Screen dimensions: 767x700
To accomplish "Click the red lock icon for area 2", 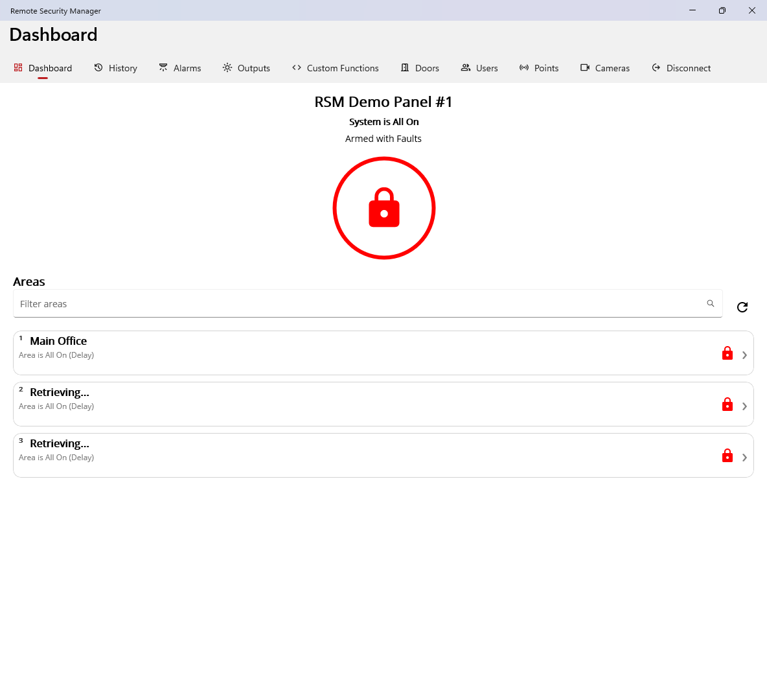I will (x=727, y=404).
